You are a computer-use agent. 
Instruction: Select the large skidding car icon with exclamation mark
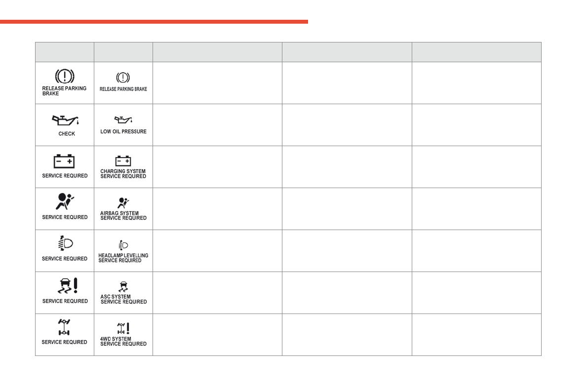tap(65, 285)
